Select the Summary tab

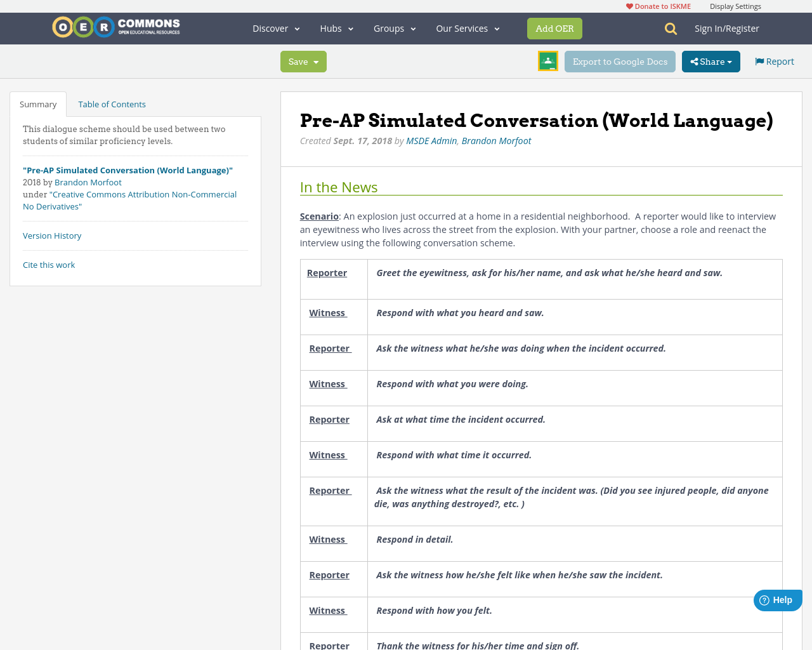coord(37,103)
